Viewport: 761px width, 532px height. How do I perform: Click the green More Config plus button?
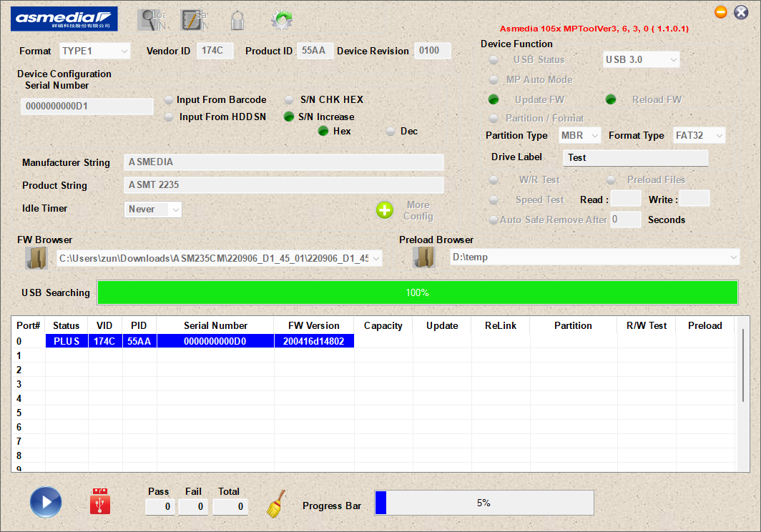pos(385,210)
